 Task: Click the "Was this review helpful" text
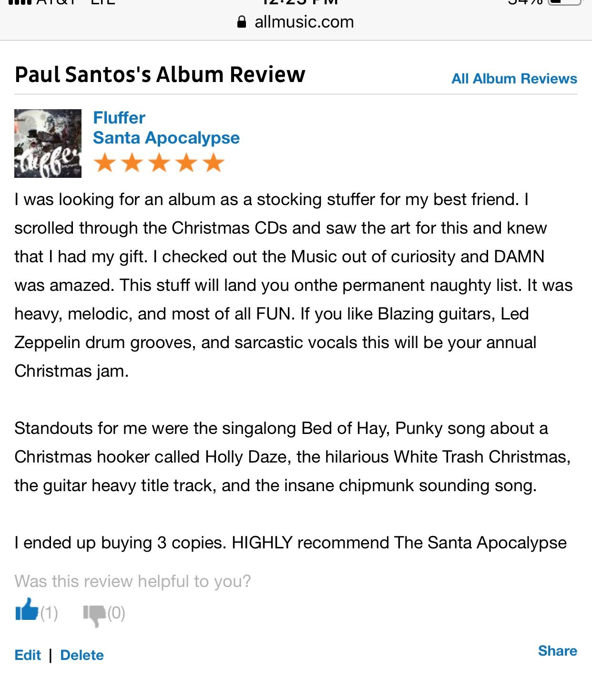pos(133,581)
